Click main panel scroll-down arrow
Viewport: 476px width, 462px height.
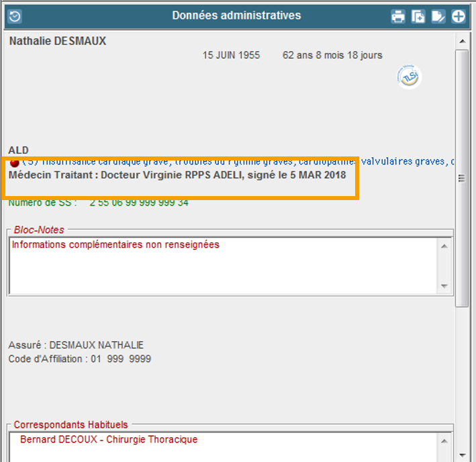coord(462,455)
